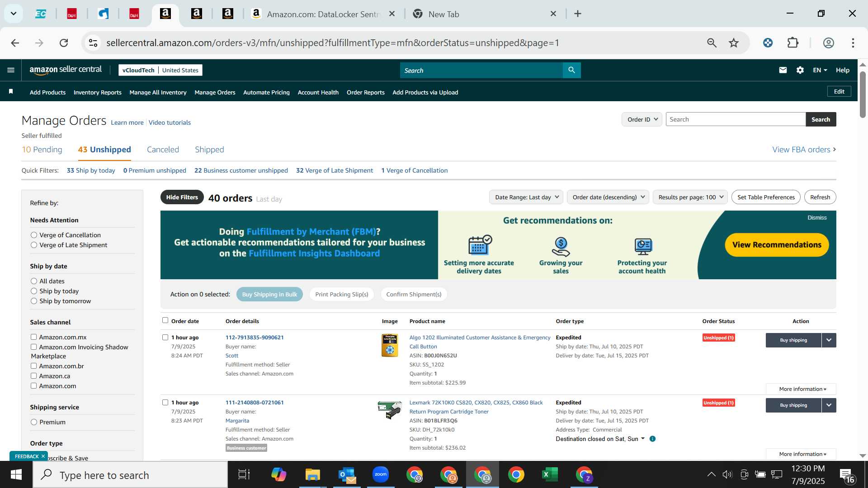Switch to the 10 Pending tab
This screenshot has height=488, width=868.
pos(42,150)
